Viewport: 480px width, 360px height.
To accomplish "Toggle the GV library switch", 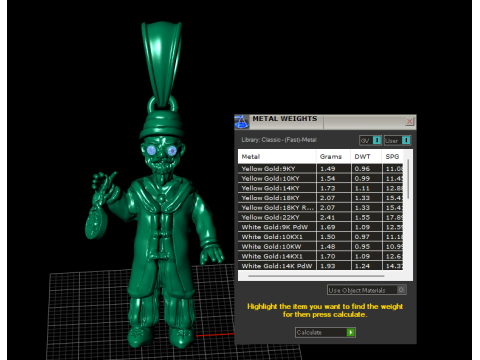I will pos(370,140).
